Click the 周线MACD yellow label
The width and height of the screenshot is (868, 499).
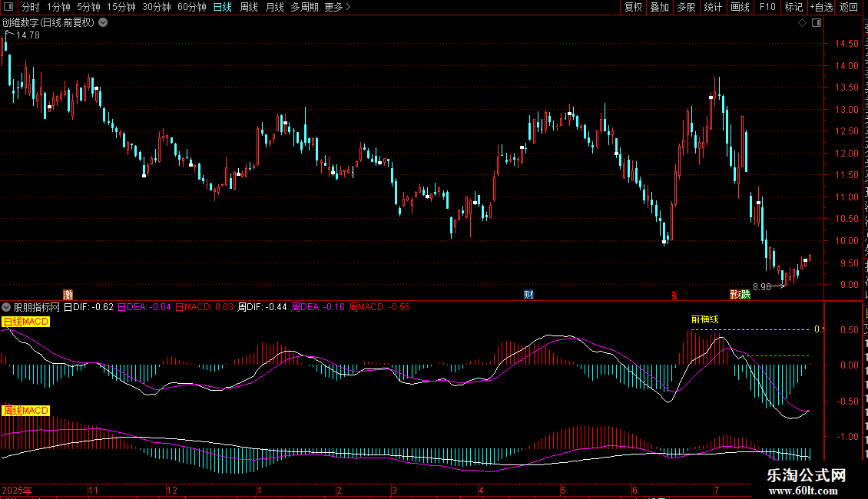click(26, 411)
